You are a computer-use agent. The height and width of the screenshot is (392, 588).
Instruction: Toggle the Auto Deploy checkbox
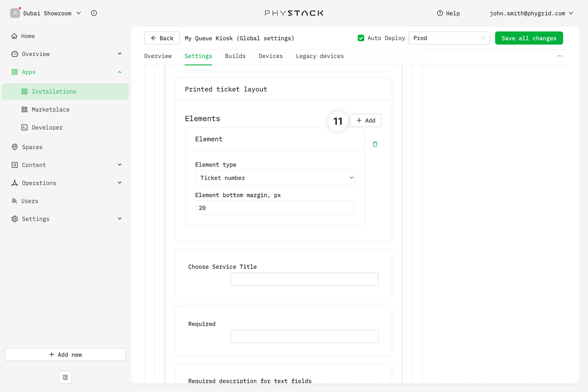tap(361, 38)
